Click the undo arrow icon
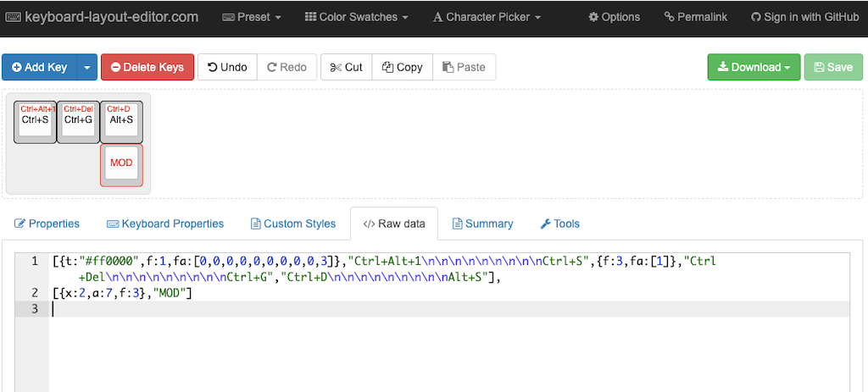The width and height of the screenshot is (868, 392). pos(212,68)
